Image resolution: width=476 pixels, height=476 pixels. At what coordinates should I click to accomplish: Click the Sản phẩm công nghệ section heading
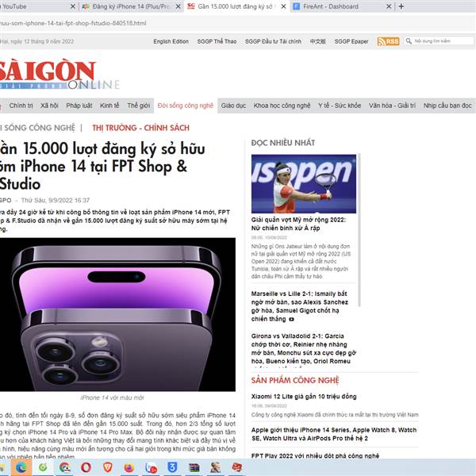pyautogui.click(x=295, y=380)
